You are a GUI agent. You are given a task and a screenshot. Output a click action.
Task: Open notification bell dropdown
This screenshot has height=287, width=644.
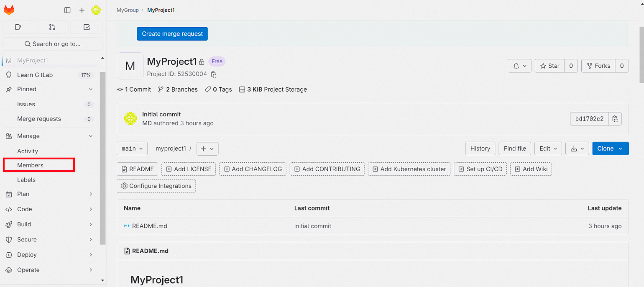[x=520, y=66]
